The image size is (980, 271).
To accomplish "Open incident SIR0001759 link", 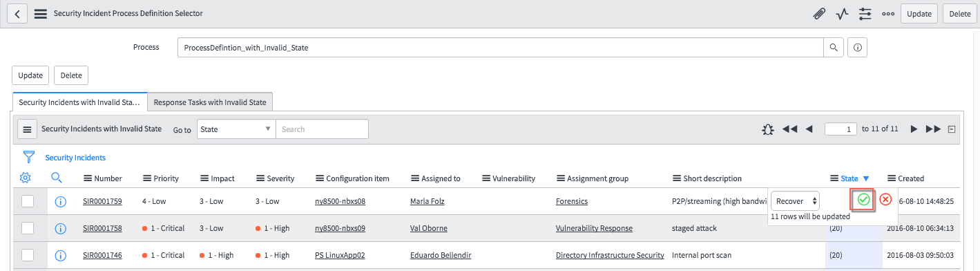I will pyautogui.click(x=102, y=201).
